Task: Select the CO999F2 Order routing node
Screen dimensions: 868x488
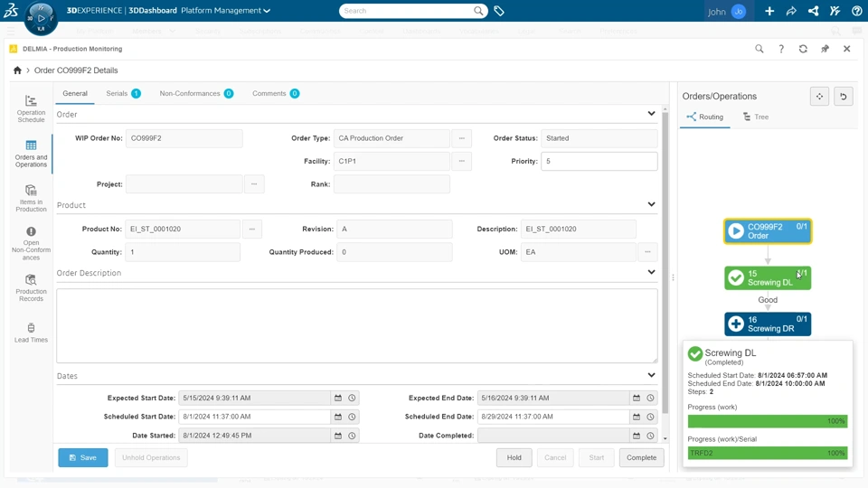Action: coord(768,231)
